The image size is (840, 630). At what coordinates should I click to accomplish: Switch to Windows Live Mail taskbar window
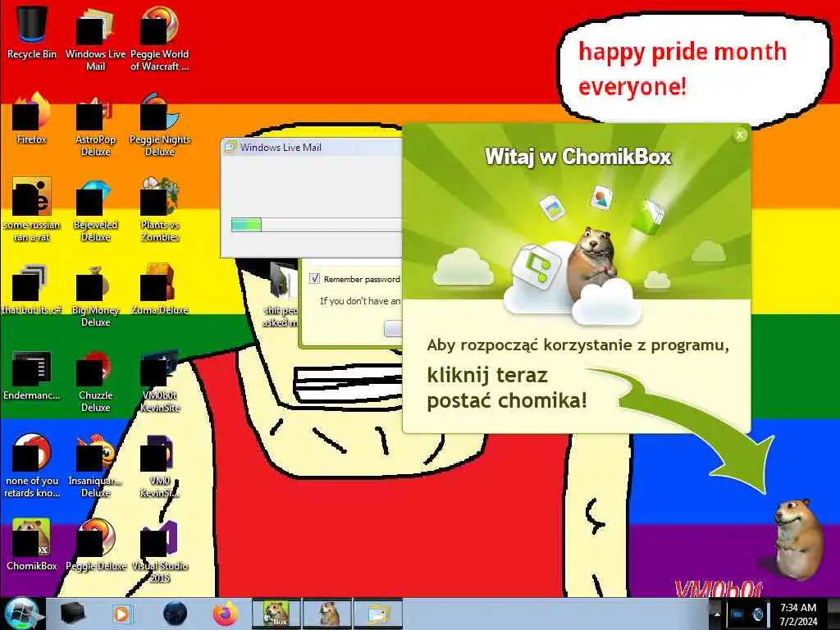click(x=377, y=614)
